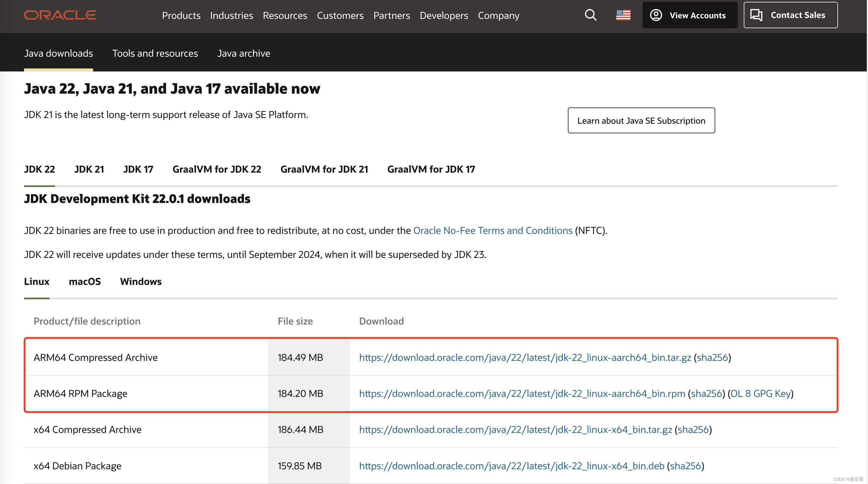Open the Partners menu
This screenshot has width=868, height=484.
[x=392, y=16]
